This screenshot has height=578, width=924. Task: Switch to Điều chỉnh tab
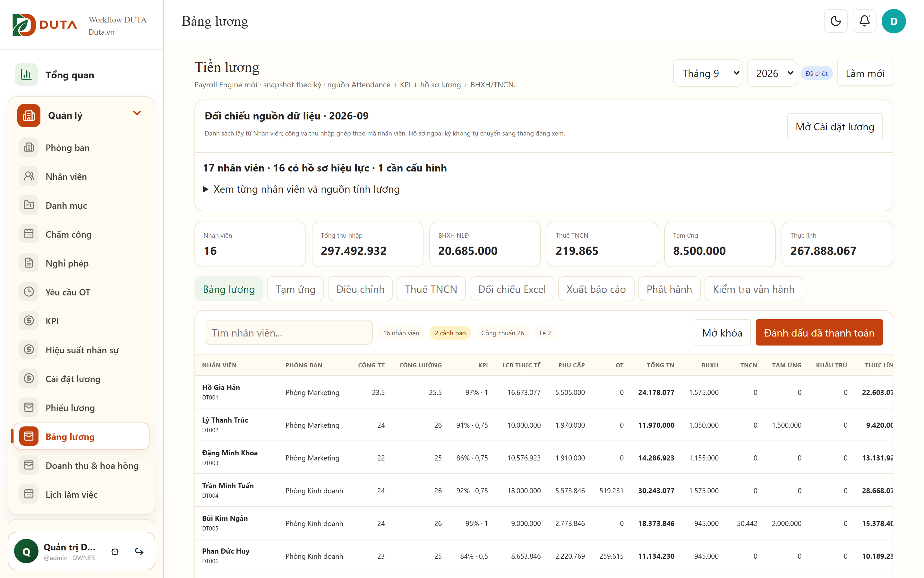point(360,289)
